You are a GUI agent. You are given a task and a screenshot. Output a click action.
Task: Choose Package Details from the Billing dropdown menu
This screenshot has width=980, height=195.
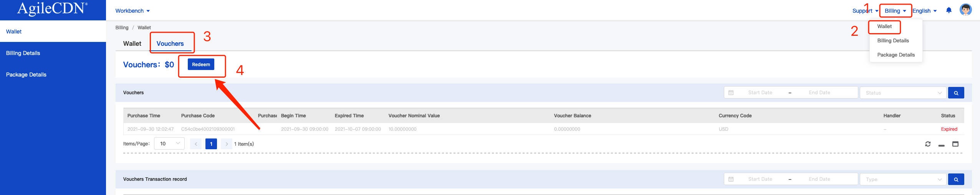[896, 55]
